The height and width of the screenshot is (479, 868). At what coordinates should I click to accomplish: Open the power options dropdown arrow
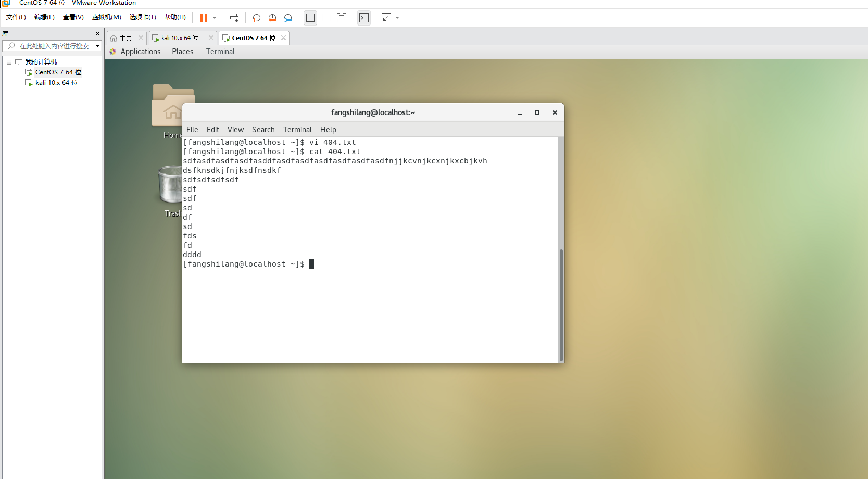coord(215,18)
